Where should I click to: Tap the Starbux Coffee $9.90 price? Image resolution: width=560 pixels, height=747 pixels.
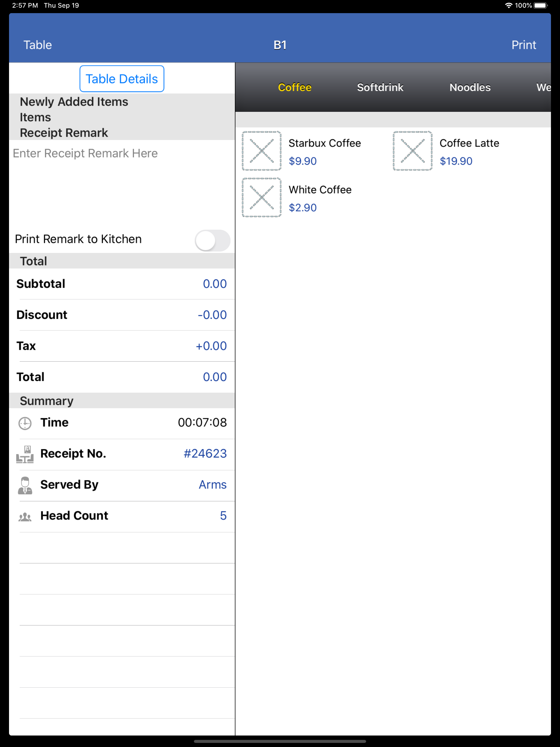(x=303, y=161)
